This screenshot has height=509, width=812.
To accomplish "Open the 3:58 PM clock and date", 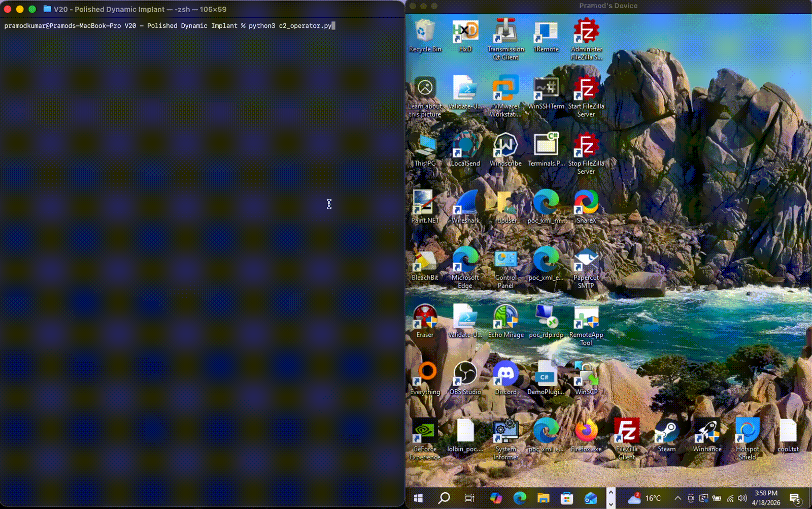I will tap(766, 498).
